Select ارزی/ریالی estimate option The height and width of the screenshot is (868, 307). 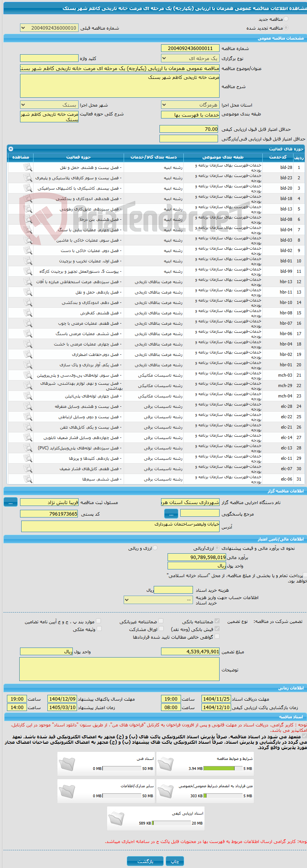coord(217,548)
